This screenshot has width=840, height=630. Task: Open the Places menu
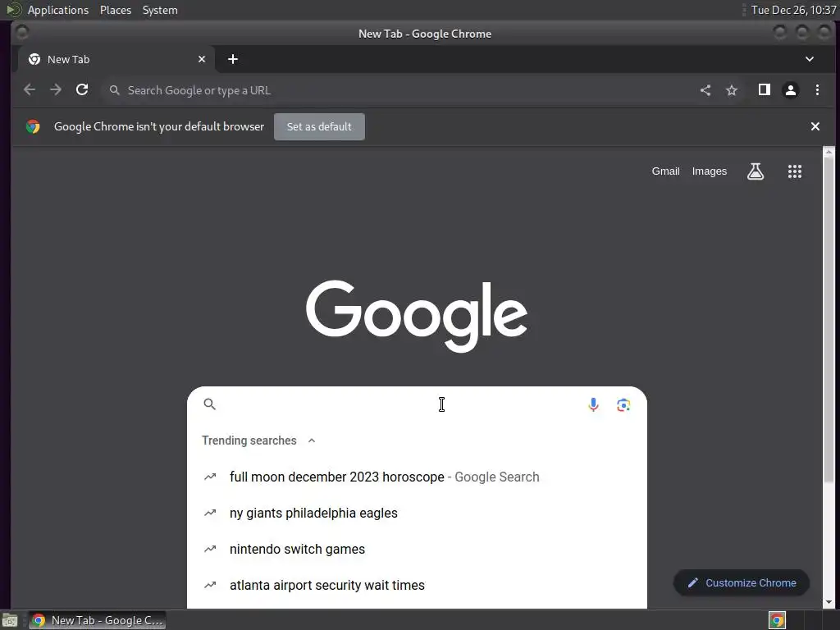tap(116, 10)
